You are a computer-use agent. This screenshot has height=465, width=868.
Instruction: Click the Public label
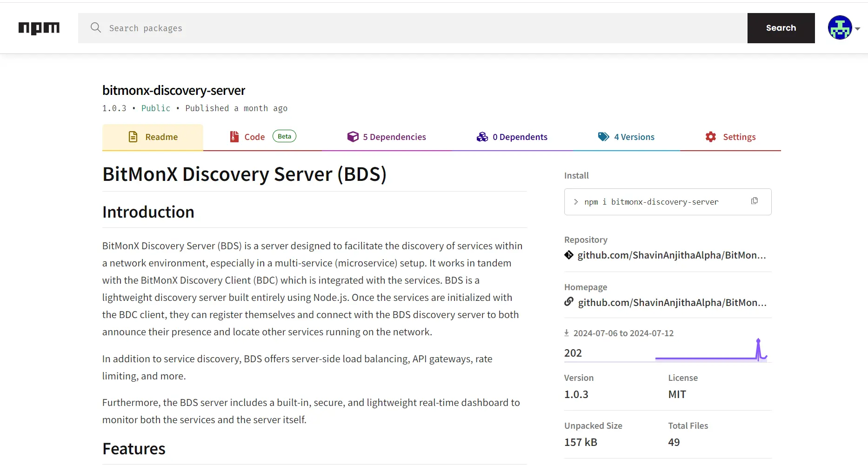click(156, 108)
